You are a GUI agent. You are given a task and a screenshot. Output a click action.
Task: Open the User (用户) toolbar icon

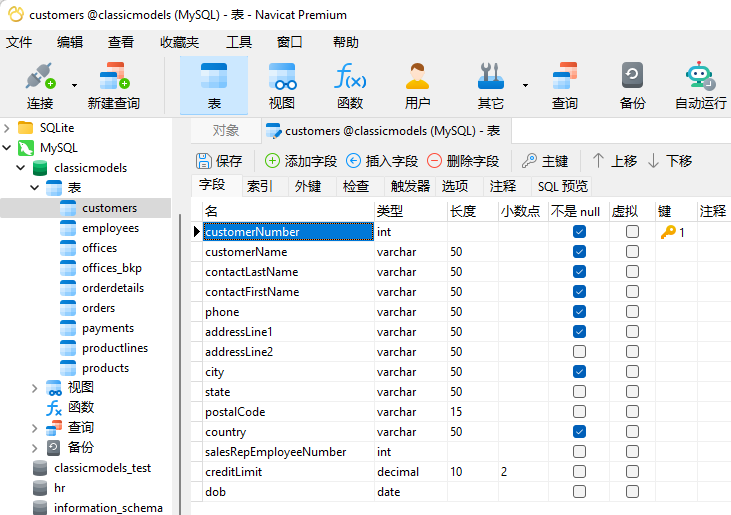coord(417,76)
